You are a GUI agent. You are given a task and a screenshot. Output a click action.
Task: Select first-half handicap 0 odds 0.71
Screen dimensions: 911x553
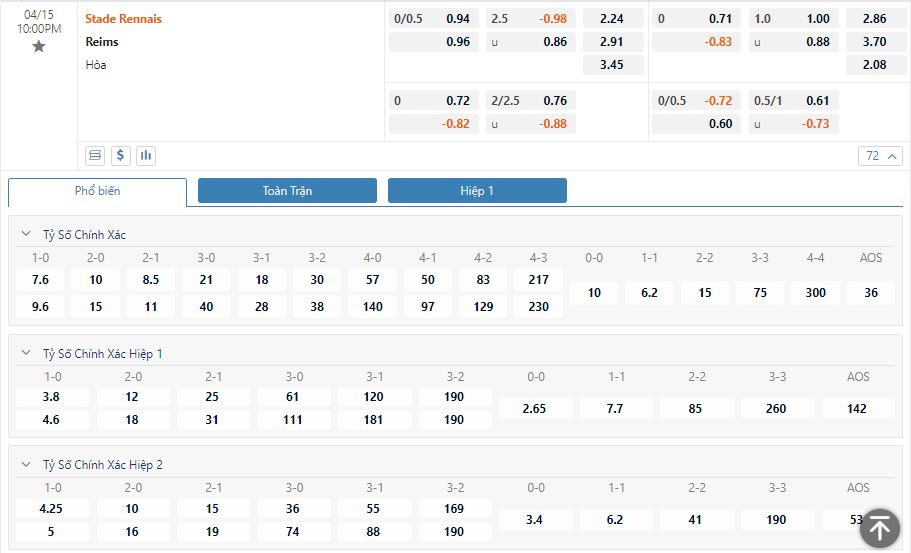point(696,19)
